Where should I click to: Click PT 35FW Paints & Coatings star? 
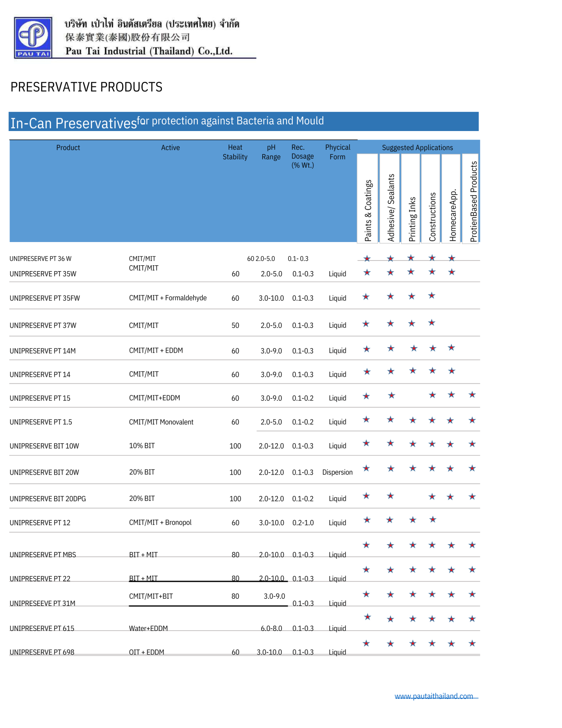[x=366, y=297]
